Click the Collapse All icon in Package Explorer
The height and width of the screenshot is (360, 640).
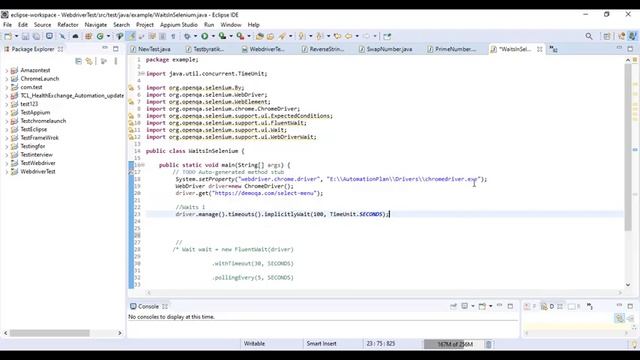point(78,61)
